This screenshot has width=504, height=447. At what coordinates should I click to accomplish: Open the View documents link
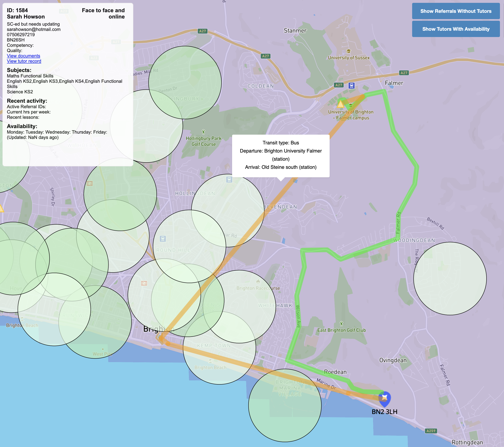[23, 56]
